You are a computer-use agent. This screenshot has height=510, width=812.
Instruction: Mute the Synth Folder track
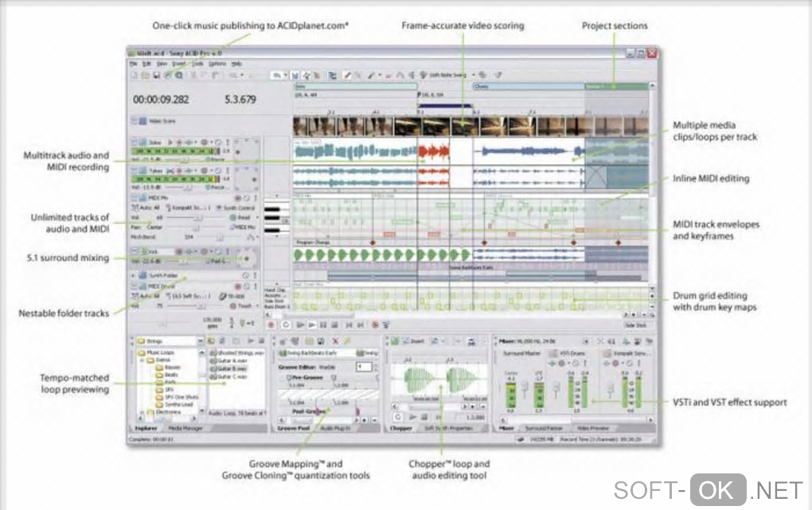pyautogui.click(x=246, y=275)
